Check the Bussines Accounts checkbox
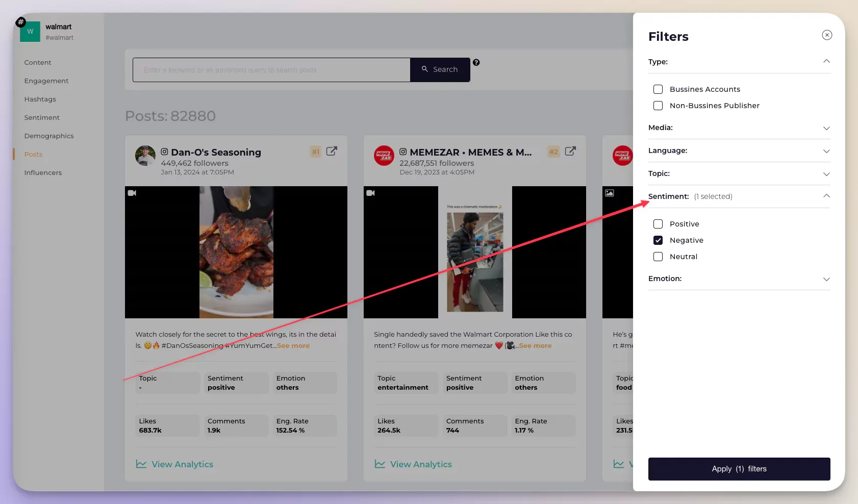 coord(658,89)
